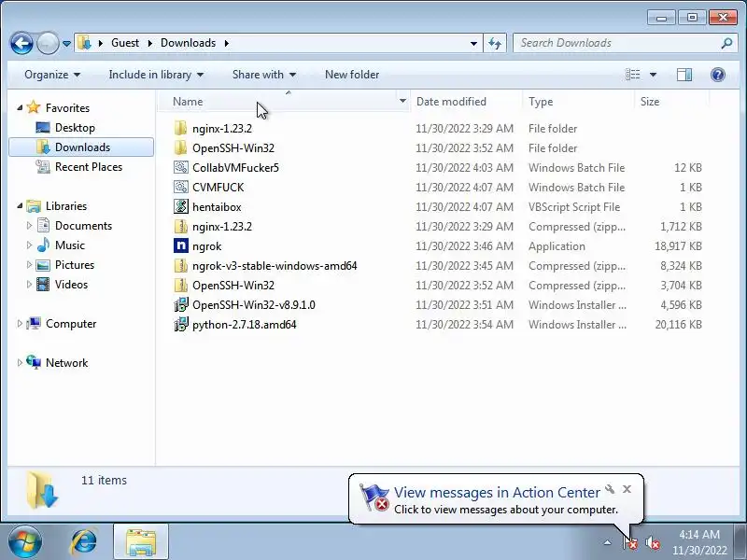The height and width of the screenshot is (560, 747).
Task: Open address bar previous locations dropdown
Action: (x=473, y=43)
